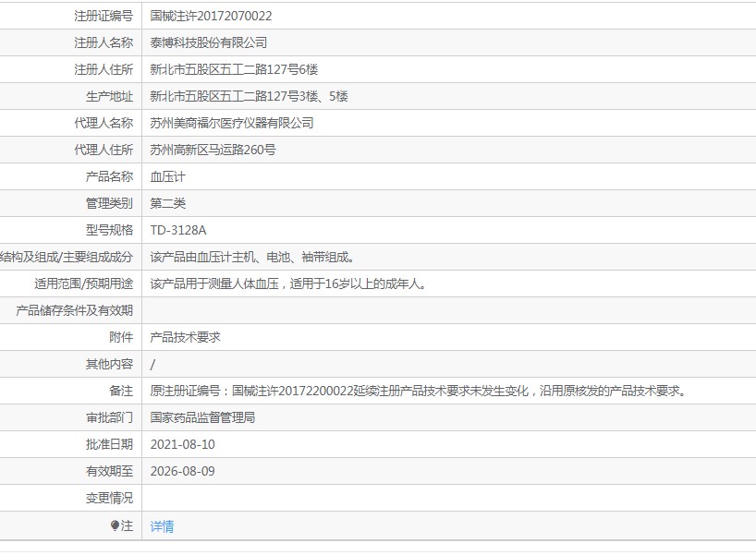Click the 适用范围/预期用途 label
756x555 pixels.
click(x=83, y=284)
